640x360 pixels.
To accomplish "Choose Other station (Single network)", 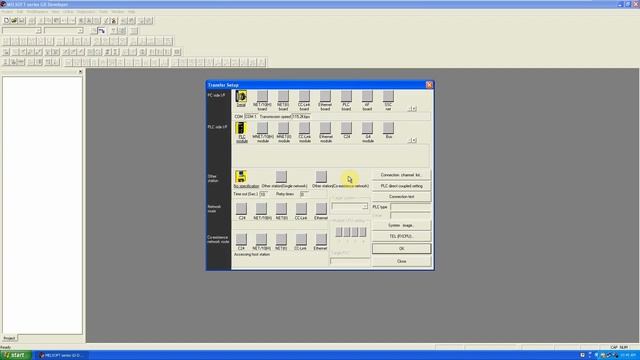I will [281, 177].
